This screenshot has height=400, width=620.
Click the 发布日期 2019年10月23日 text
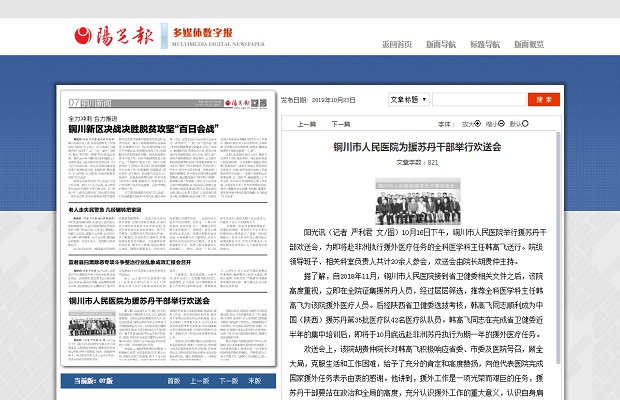pyautogui.click(x=318, y=100)
